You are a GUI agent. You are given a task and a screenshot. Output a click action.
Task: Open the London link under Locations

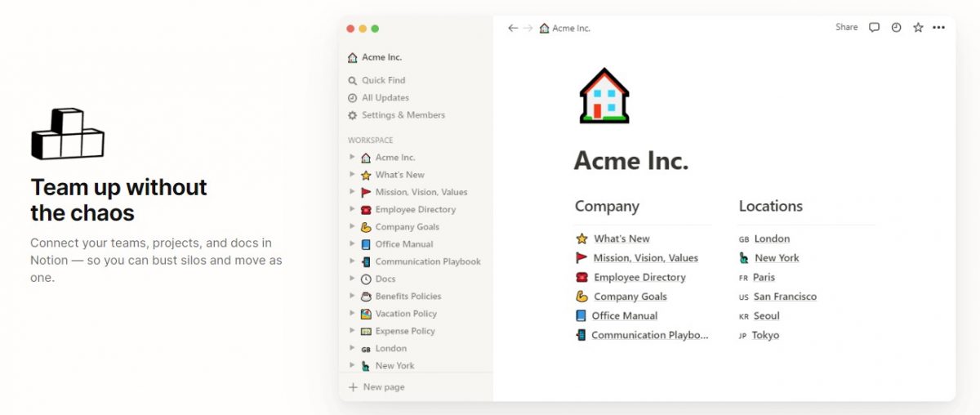(772, 239)
